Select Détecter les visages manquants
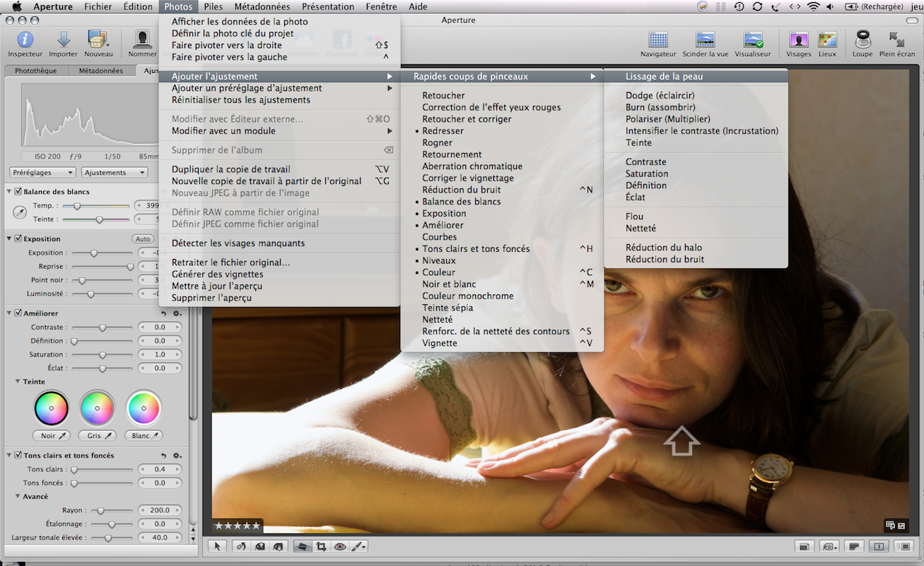Screen dimensions: 924x566 (x=279, y=243)
